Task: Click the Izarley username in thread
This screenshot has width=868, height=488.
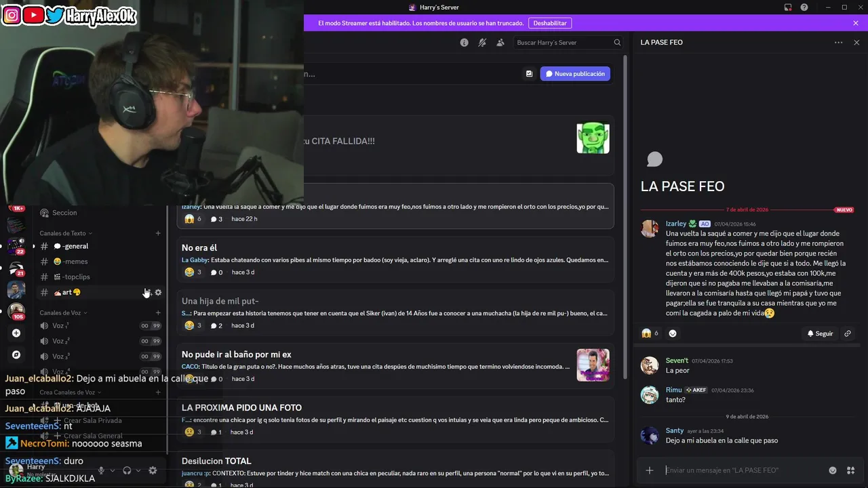Action: tap(676, 224)
